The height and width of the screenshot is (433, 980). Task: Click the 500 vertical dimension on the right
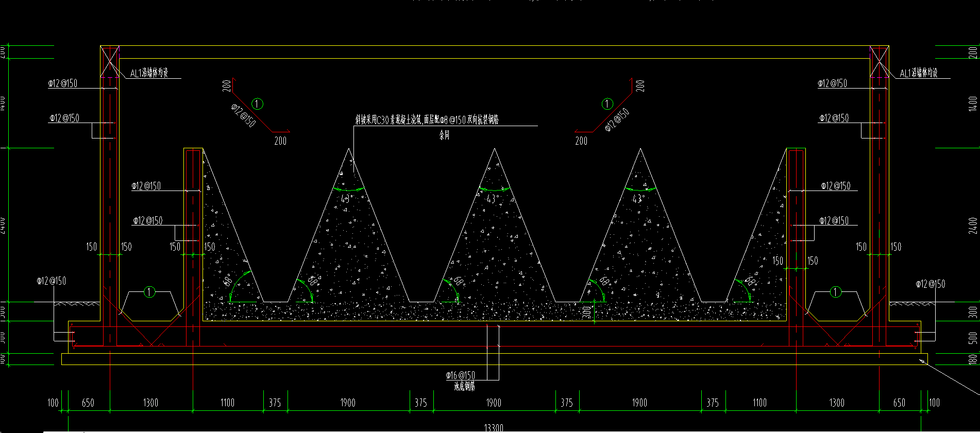click(x=973, y=338)
